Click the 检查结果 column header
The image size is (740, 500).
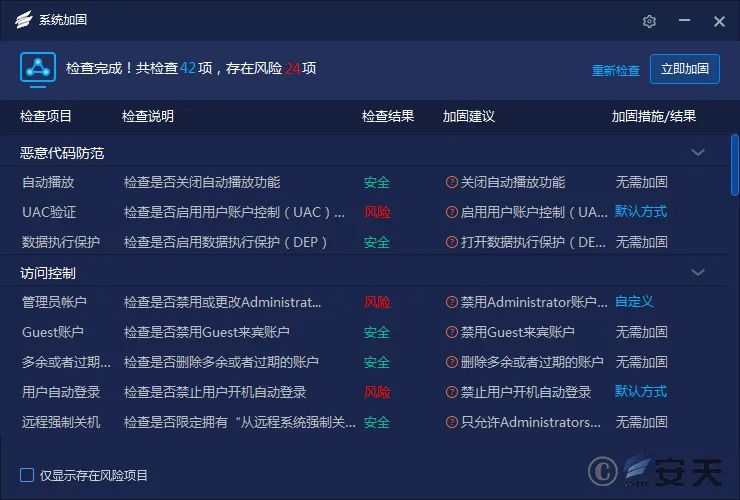[387, 116]
